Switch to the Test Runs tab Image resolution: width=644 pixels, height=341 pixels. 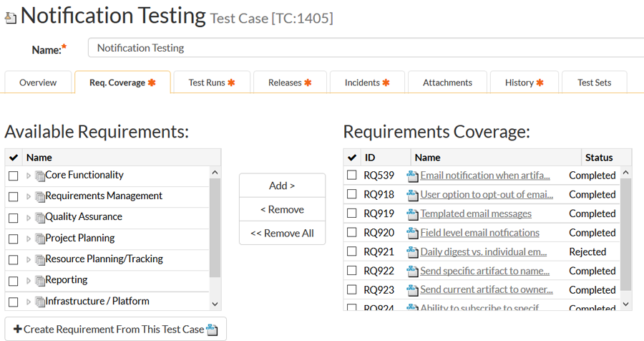(x=211, y=82)
